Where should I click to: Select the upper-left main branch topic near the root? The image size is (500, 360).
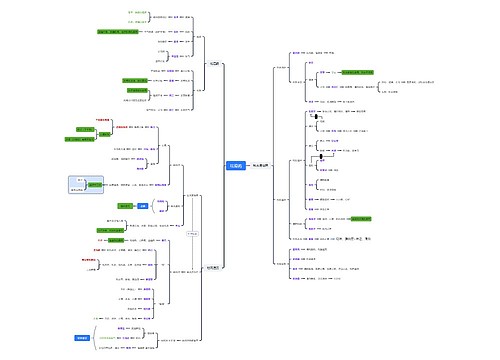(214, 63)
